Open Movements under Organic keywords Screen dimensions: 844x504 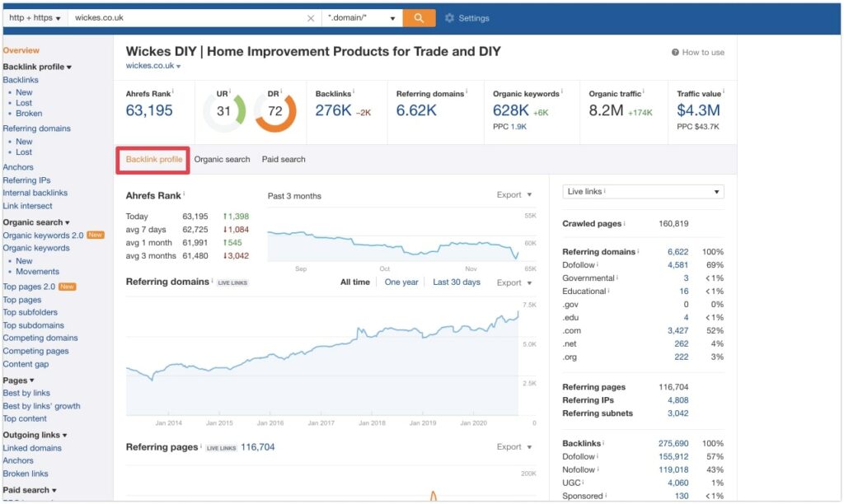(37, 272)
